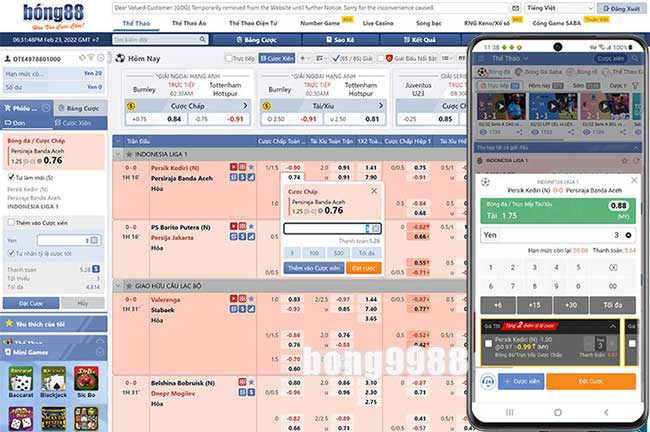Favorite Belshina Bobruisk match with star icon
This screenshot has width=650, height=432.
click(x=251, y=382)
